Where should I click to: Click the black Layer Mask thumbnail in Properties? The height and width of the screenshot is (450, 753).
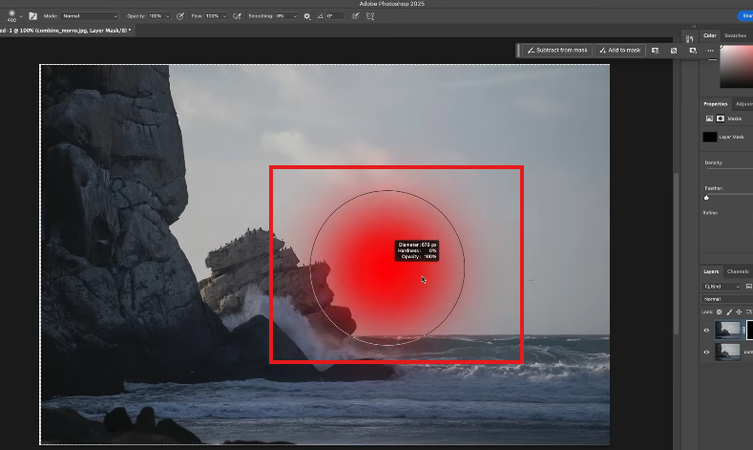pyautogui.click(x=710, y=137)
